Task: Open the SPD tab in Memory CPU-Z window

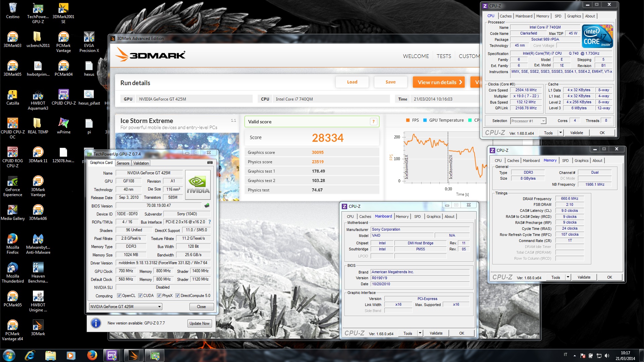Action: click(x=565, y=161)
